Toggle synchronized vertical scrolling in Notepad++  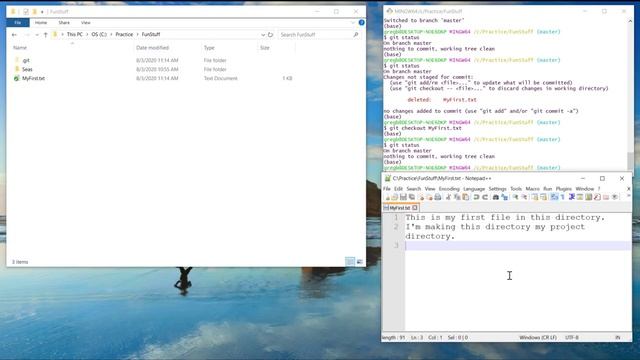(x=535, y=197)
